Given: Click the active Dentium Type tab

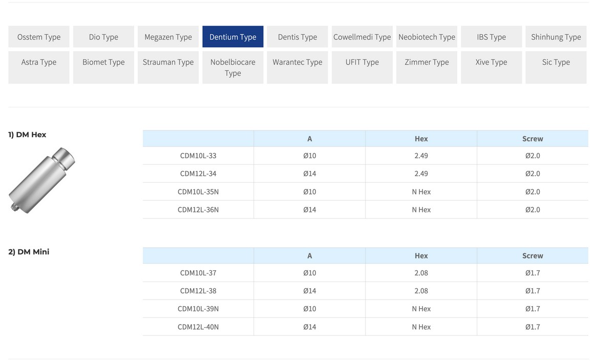Looking at the screenshot, I should coord(233,37).
